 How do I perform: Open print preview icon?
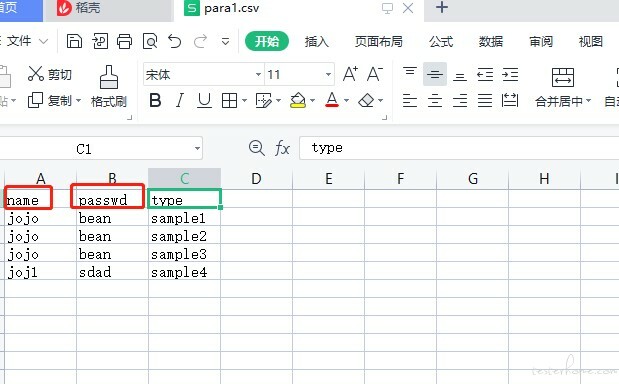tap(150, 41)
